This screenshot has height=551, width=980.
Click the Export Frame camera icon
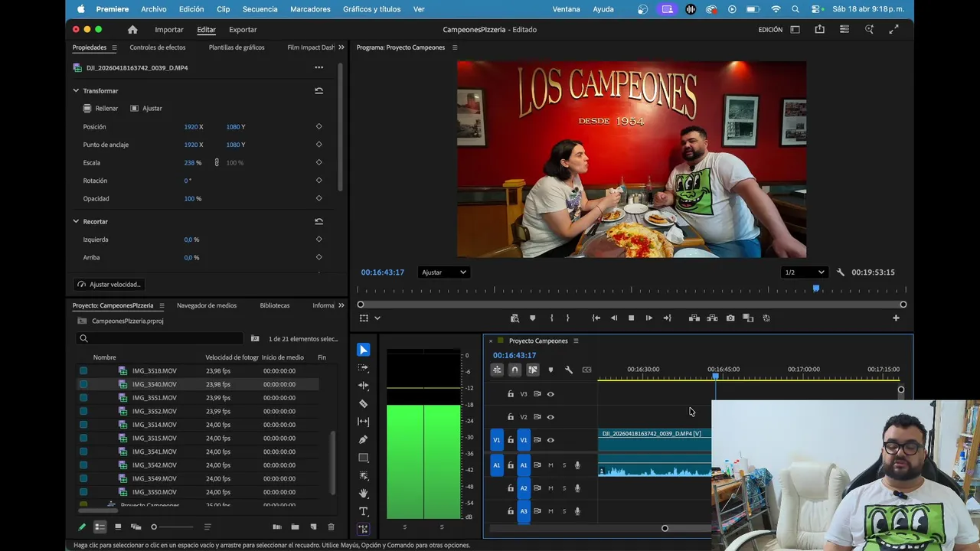[x=730, y=318]
